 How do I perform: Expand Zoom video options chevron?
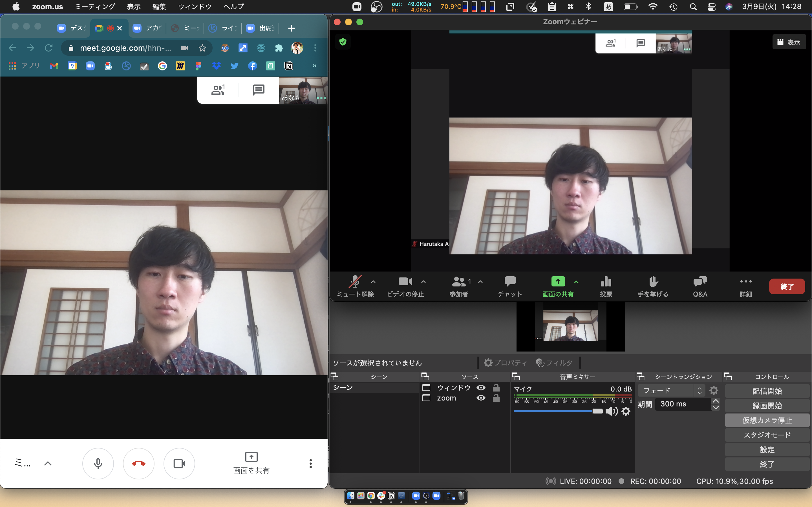pyautogui.click(x=423, y=282)
